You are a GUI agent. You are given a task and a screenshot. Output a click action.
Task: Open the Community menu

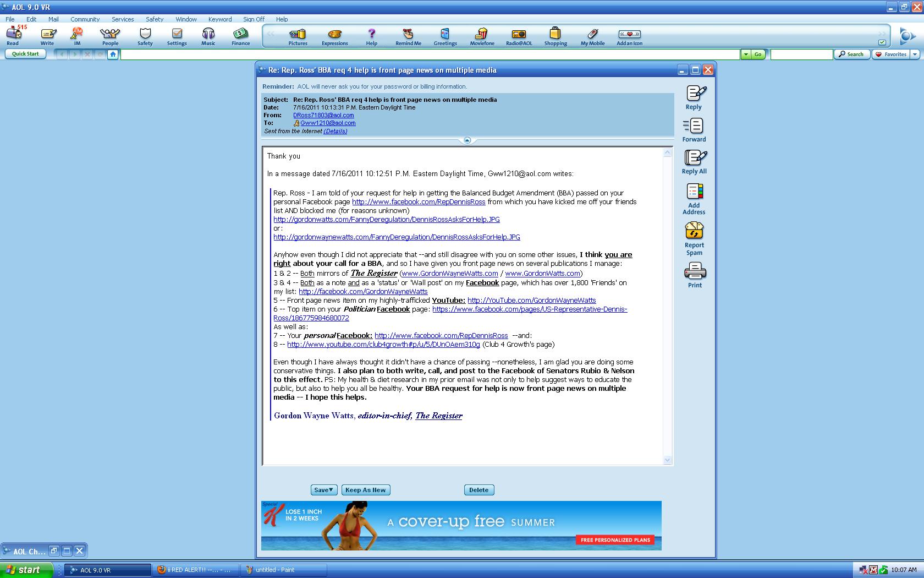(85, 19)
